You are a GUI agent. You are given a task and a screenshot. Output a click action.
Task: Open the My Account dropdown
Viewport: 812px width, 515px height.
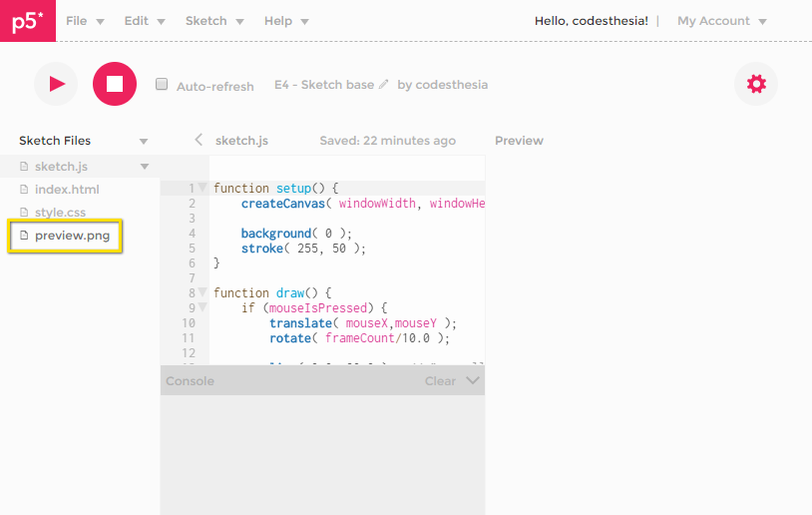[721, 21]
